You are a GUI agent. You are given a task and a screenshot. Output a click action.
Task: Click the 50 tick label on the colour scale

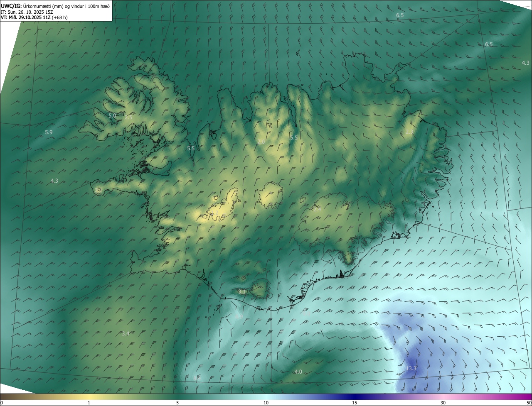[528, 403]
